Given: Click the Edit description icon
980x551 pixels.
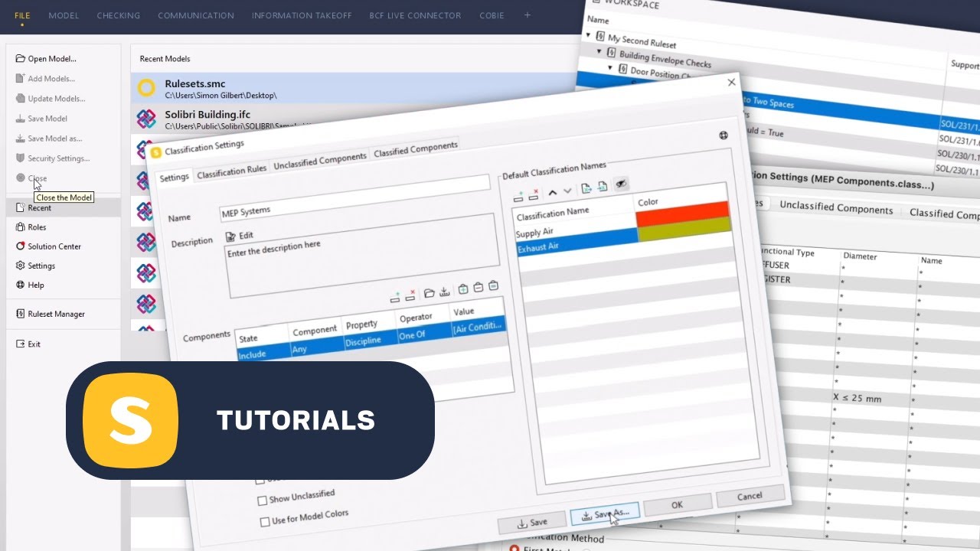Looking at the screenshot, I should point(230,236).
